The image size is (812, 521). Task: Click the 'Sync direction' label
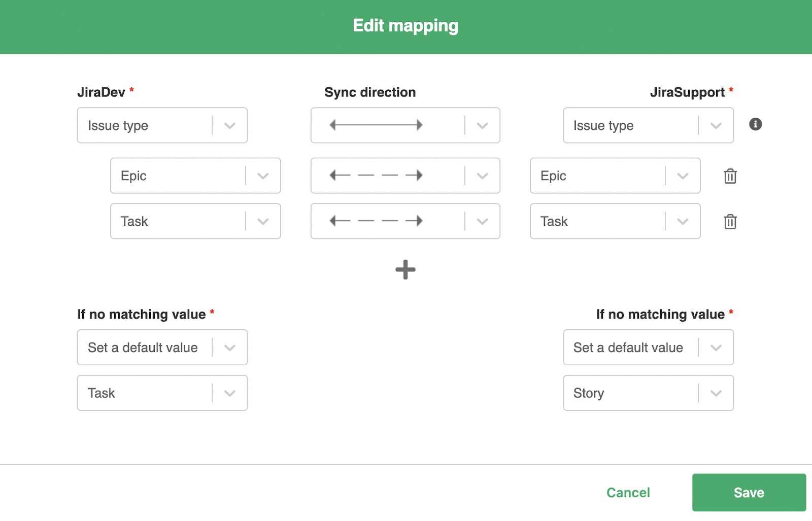(x=370, y=92)
